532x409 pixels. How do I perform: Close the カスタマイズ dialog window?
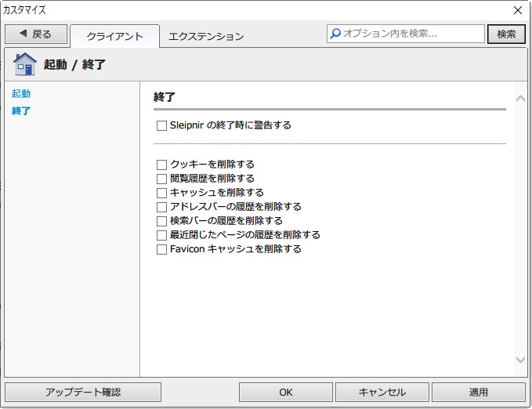click(518, 10)
